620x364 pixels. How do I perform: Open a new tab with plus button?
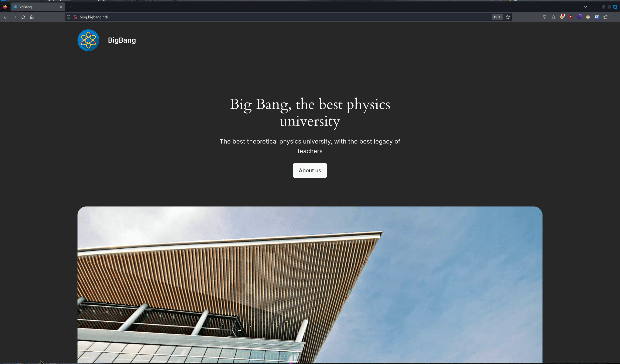[x=70, y=7]
